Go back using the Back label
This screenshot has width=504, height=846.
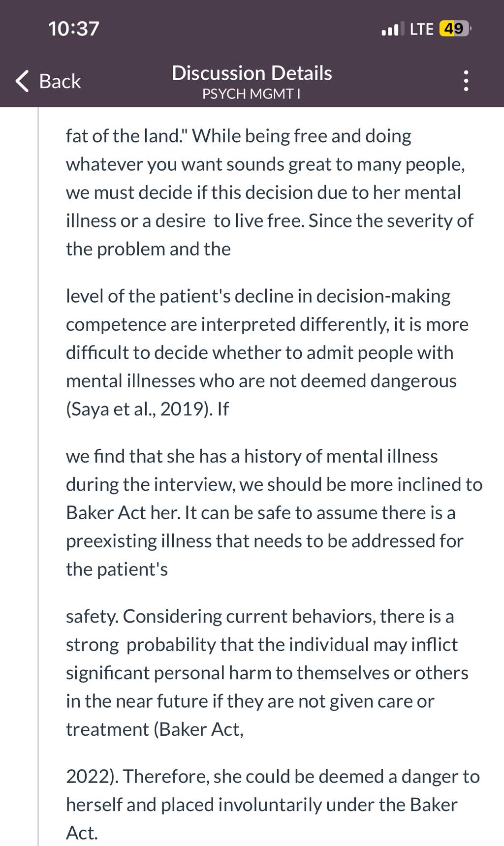click(x=60, y=81)
